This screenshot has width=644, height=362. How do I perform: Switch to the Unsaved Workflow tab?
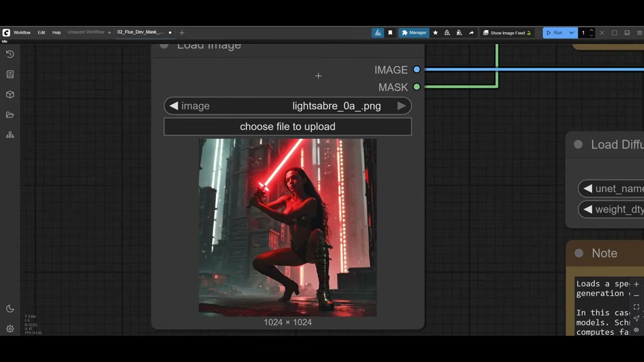(86, 32)
